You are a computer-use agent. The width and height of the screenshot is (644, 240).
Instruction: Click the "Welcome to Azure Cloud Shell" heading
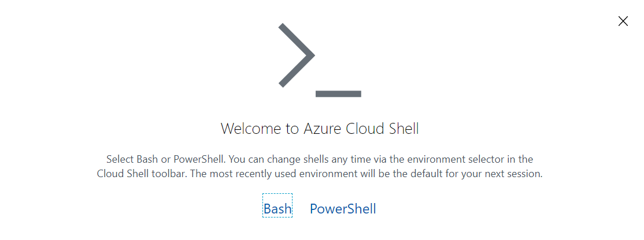tap(320, 128)
